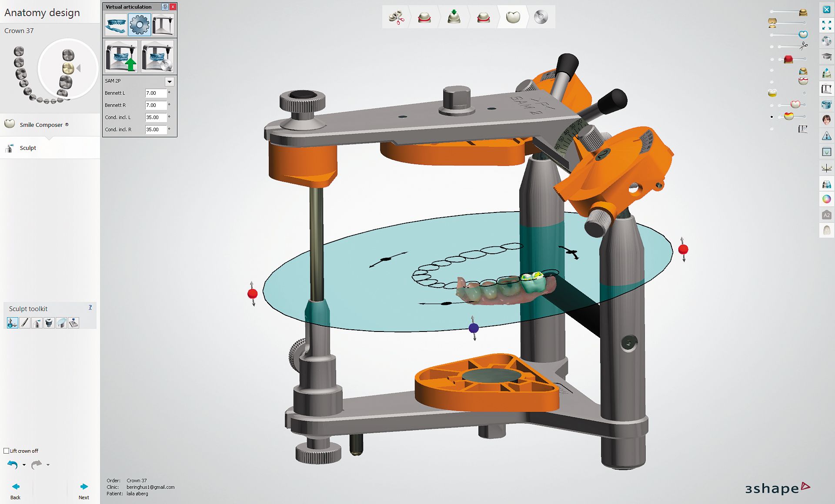Open the articulator settings gear icon
This screenshot has height=504, width=835.
click(x=140, y=25)
